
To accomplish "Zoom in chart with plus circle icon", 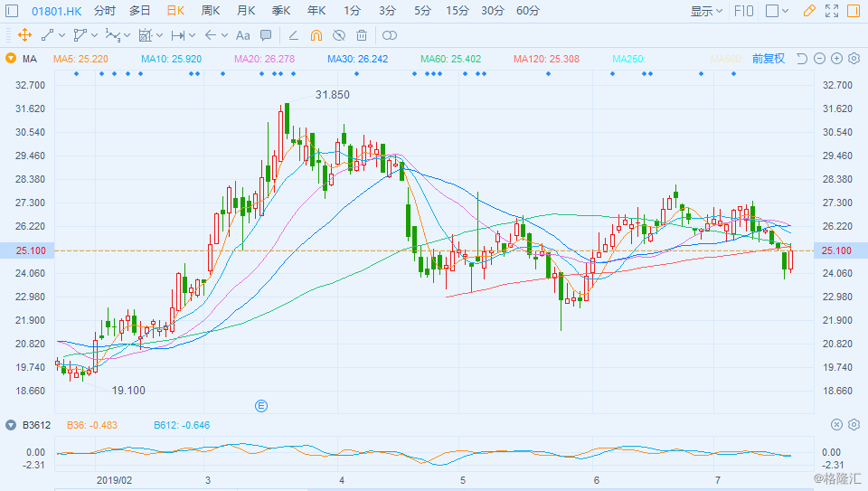I will coord(837,58).
